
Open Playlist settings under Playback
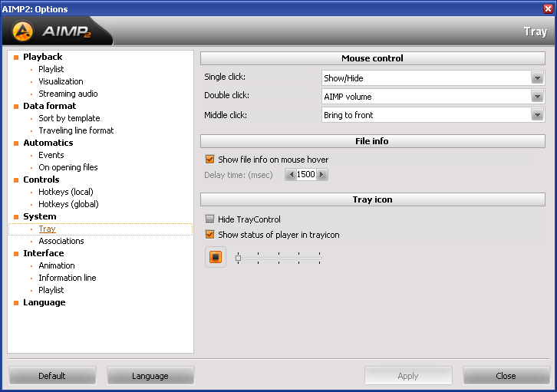pos(51,69)
